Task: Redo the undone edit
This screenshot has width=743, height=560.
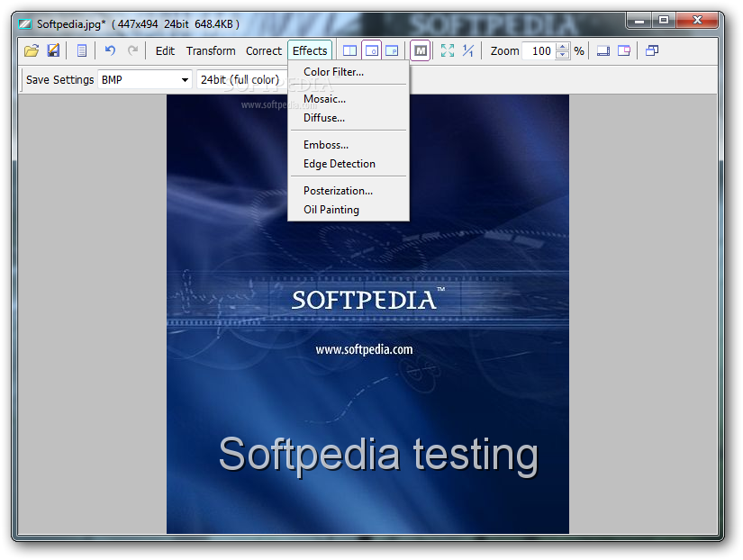Action: point(133,50)
